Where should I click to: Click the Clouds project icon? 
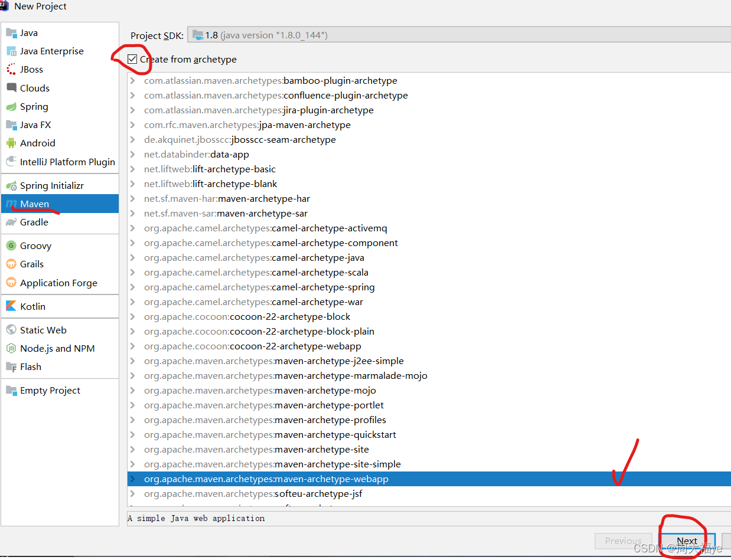coord(11,88)
